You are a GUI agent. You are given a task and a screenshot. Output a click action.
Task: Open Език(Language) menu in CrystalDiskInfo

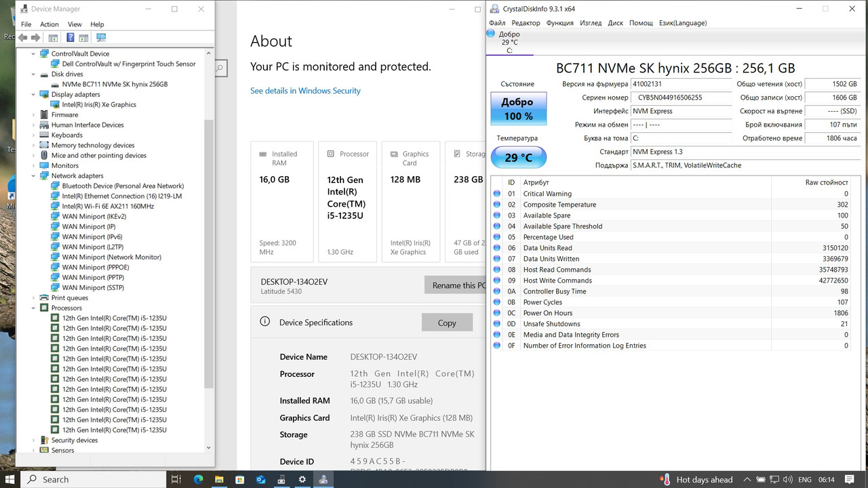point(683,22)
